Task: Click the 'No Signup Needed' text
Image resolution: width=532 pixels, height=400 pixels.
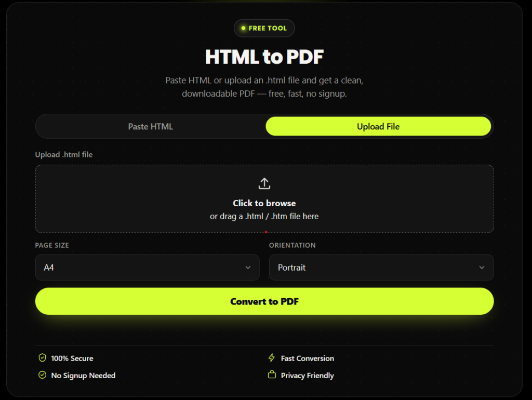Action: point(83,376)
